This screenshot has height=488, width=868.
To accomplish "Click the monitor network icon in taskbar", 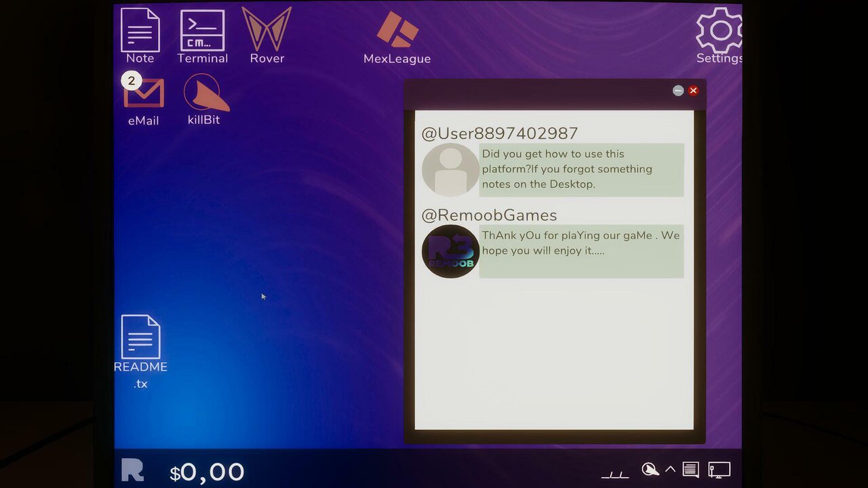I will (719, 469).
